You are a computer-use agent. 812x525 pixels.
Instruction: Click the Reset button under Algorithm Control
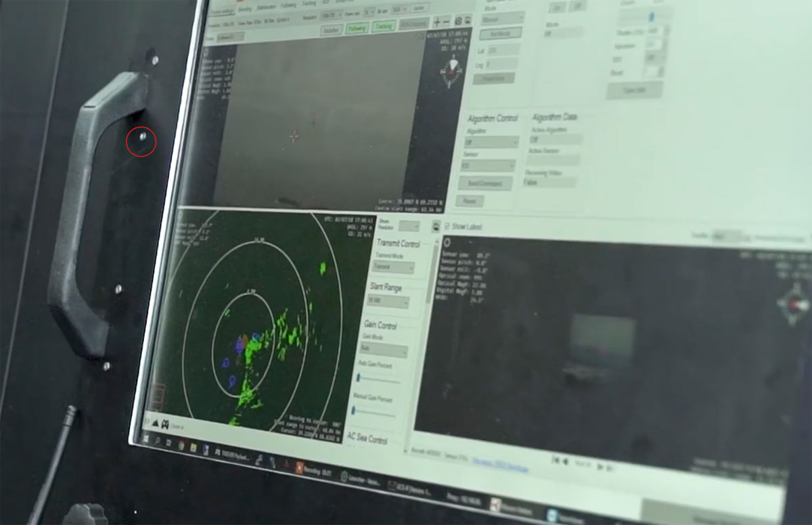point(469,201)
